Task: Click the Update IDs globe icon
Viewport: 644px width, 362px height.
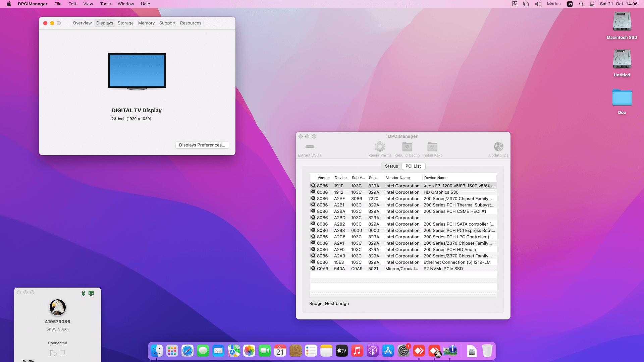Action: (x=498, y=147)
